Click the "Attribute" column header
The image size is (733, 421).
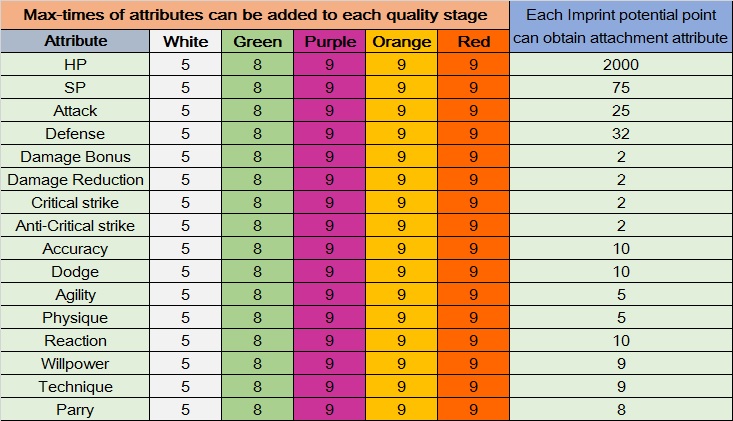(x=75, y=42)
